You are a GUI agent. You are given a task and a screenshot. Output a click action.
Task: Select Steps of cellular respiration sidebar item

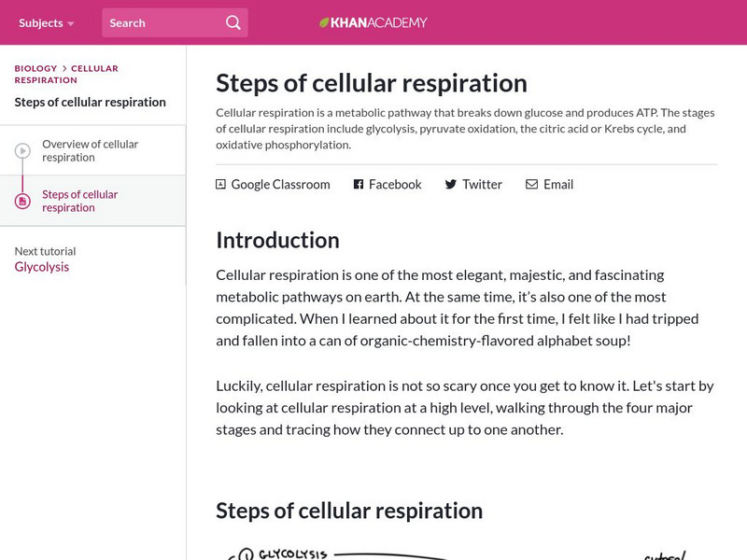80,202
